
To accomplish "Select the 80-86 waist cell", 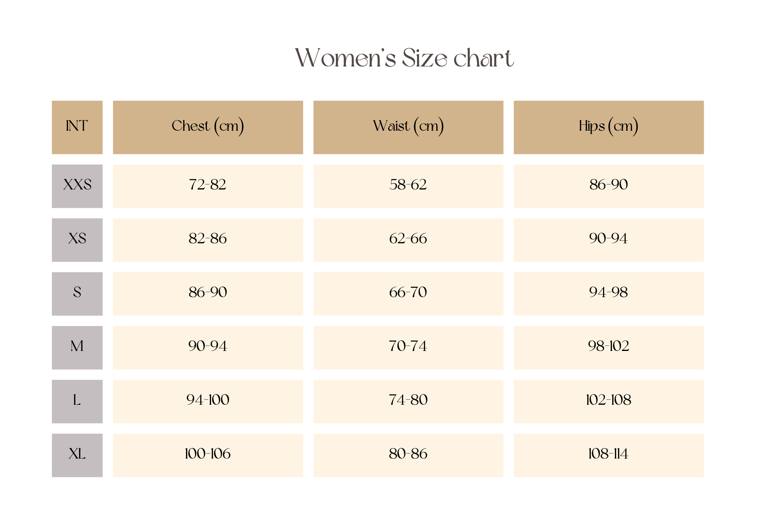I will pos(408,455).
